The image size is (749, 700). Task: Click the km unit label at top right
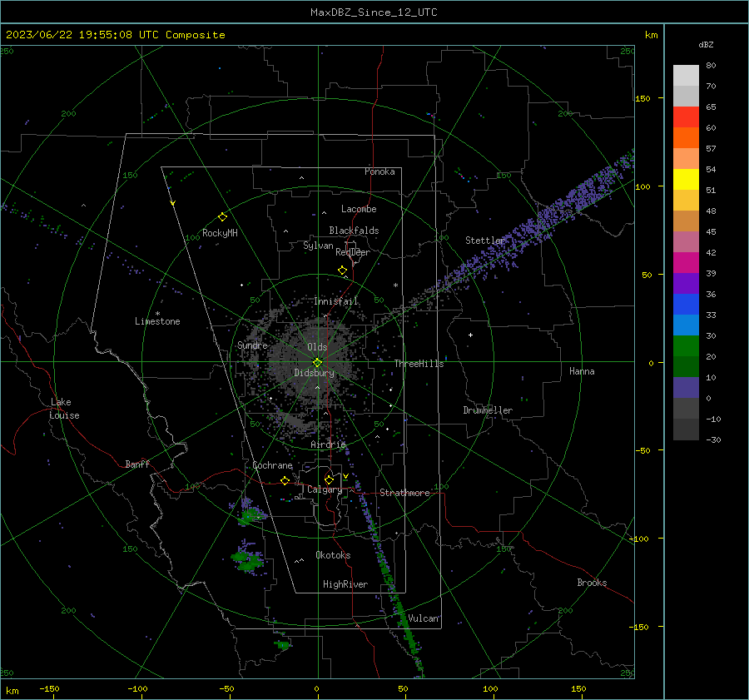click(x=651, y=35)
